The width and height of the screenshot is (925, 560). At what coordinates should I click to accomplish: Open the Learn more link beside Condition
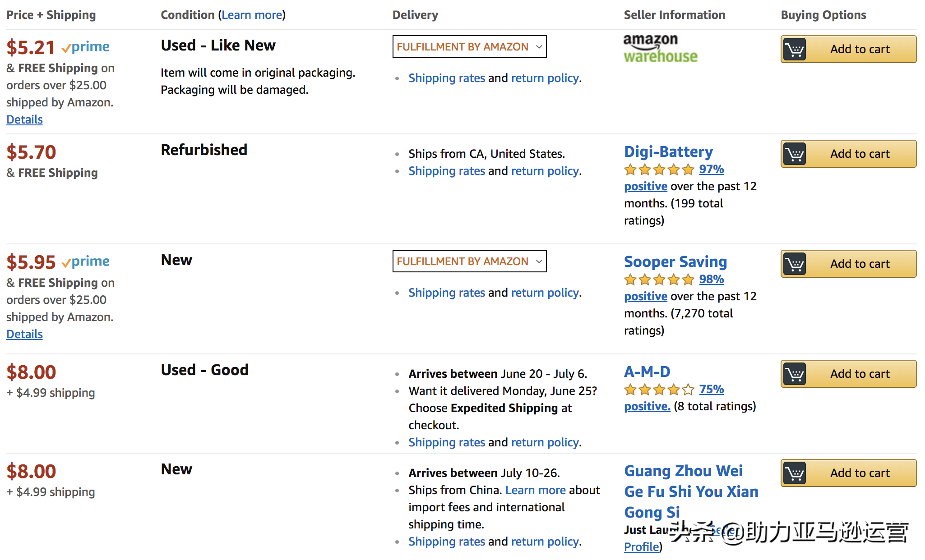click(x=252, y=15)
